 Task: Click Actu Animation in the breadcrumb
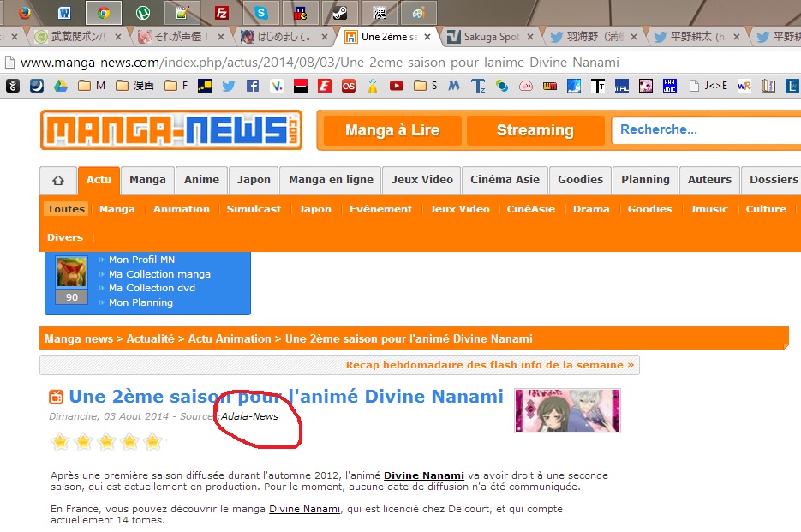(x=230, y=339)
